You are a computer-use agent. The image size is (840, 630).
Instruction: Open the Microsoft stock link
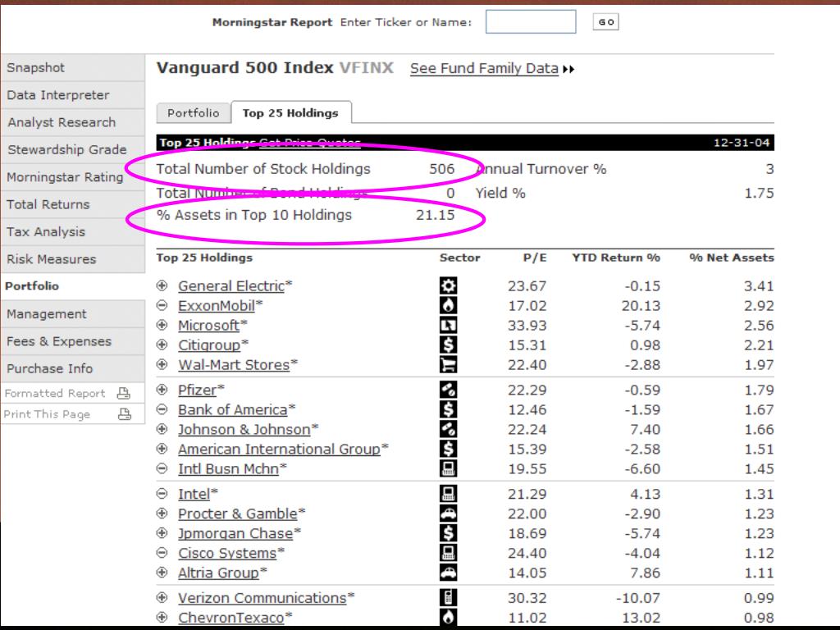[209, 326]
